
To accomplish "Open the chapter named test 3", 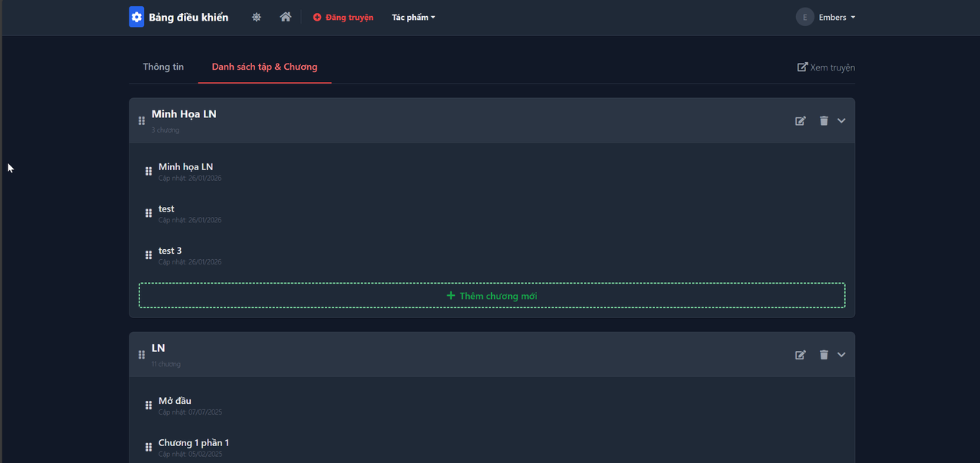I will pyautogui.click(x=170, y=251).
